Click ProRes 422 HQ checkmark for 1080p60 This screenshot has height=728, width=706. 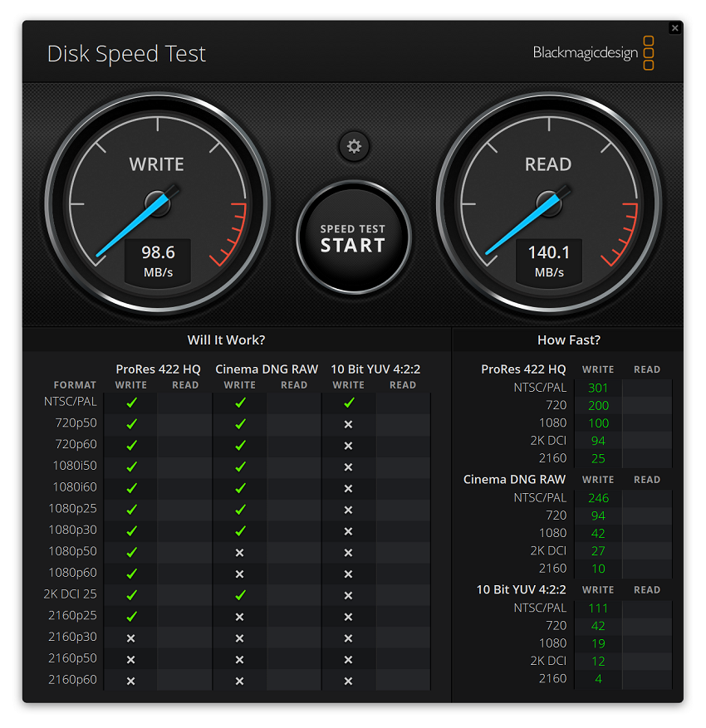coord(132,574)
